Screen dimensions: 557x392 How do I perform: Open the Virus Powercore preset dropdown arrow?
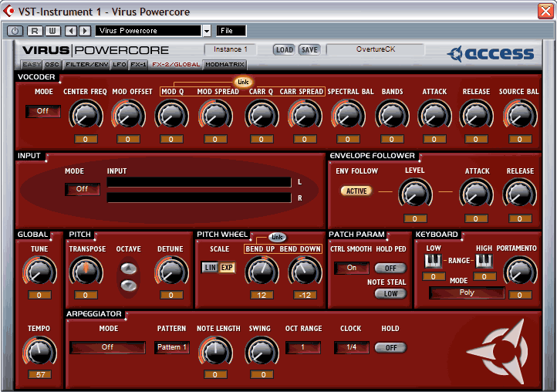tap(207, 31)
